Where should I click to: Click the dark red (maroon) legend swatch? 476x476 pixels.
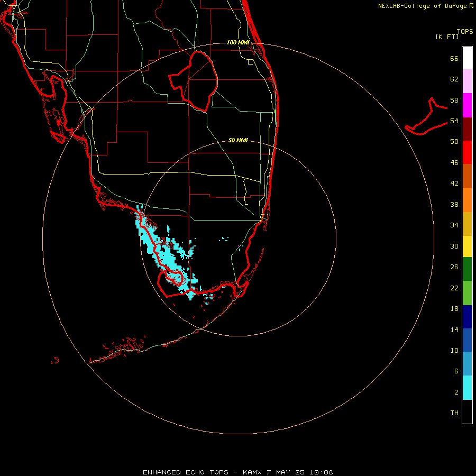tap(467, 129)
